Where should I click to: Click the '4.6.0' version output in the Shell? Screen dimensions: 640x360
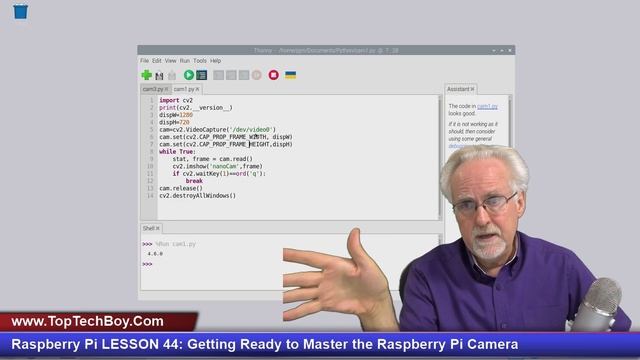[x=155, y=254]
